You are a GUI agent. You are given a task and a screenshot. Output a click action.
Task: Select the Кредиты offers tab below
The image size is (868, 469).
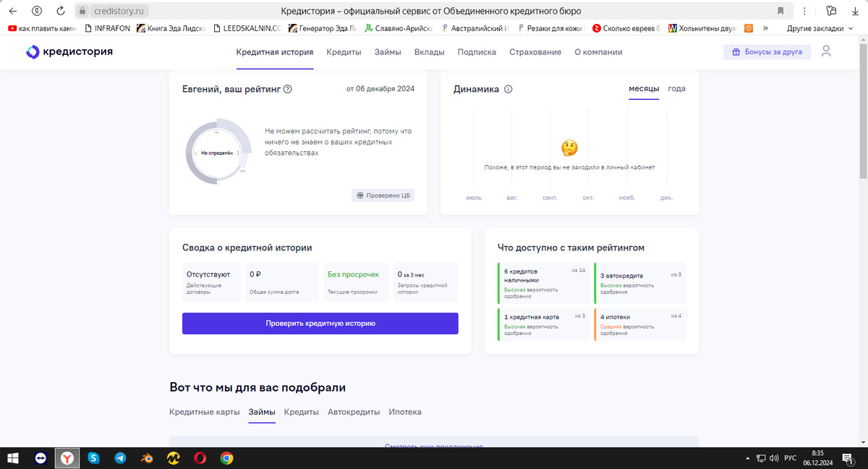coord(302,412)
